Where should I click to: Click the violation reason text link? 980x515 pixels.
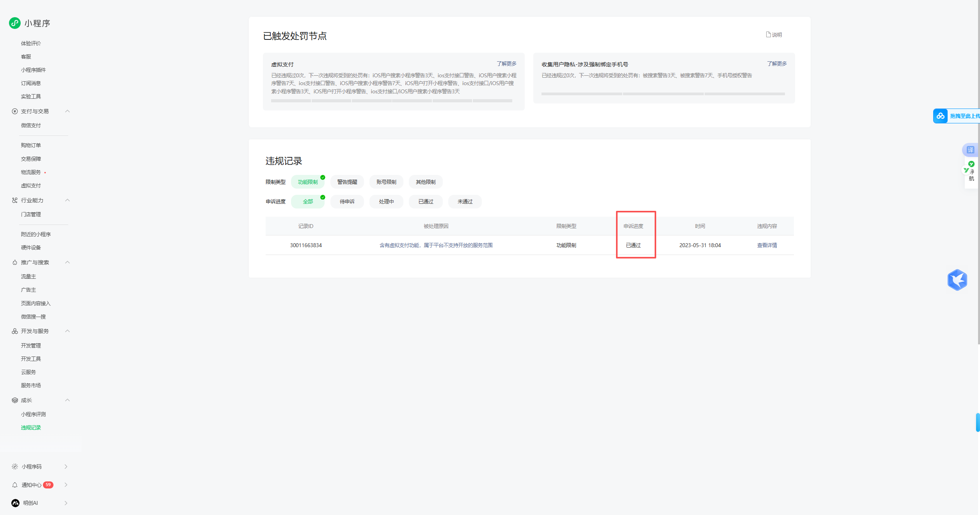(436, 245)
